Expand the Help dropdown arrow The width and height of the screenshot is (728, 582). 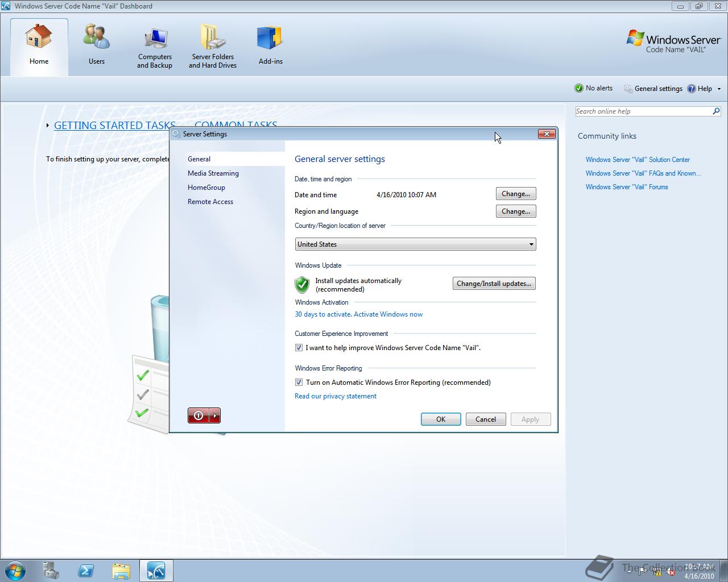(719, 89)
